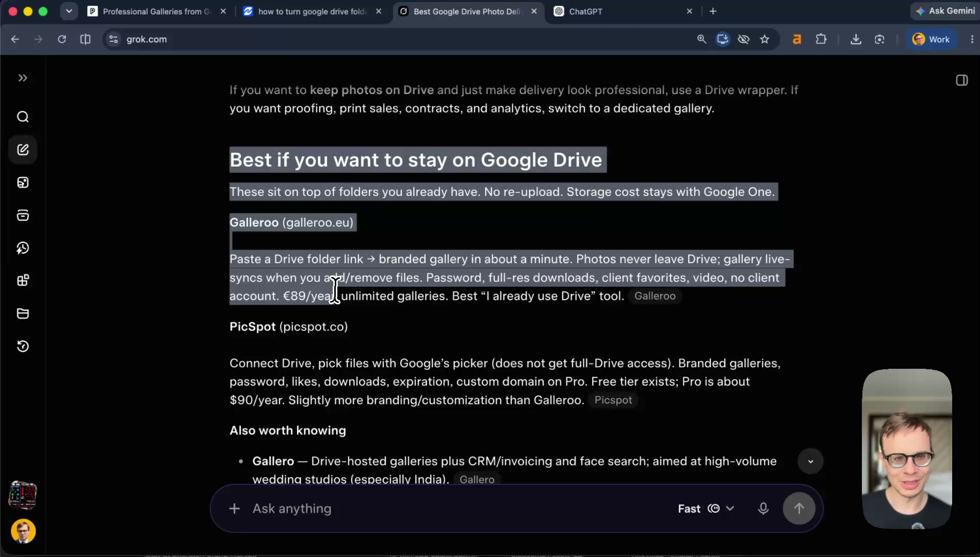Go forward to the next page
This screenshot has height=557, width=980.
[38, 39]
